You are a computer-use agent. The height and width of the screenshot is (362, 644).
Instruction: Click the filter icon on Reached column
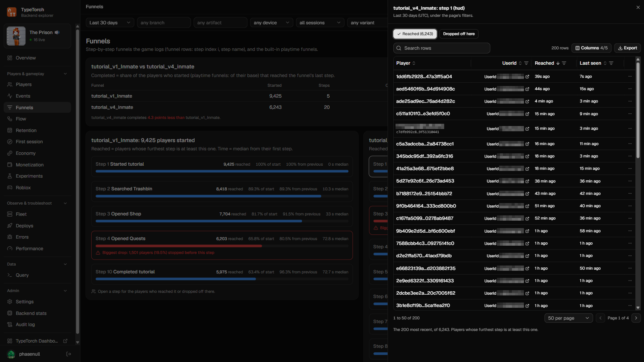pyautogui.click(x=564, y=63)
